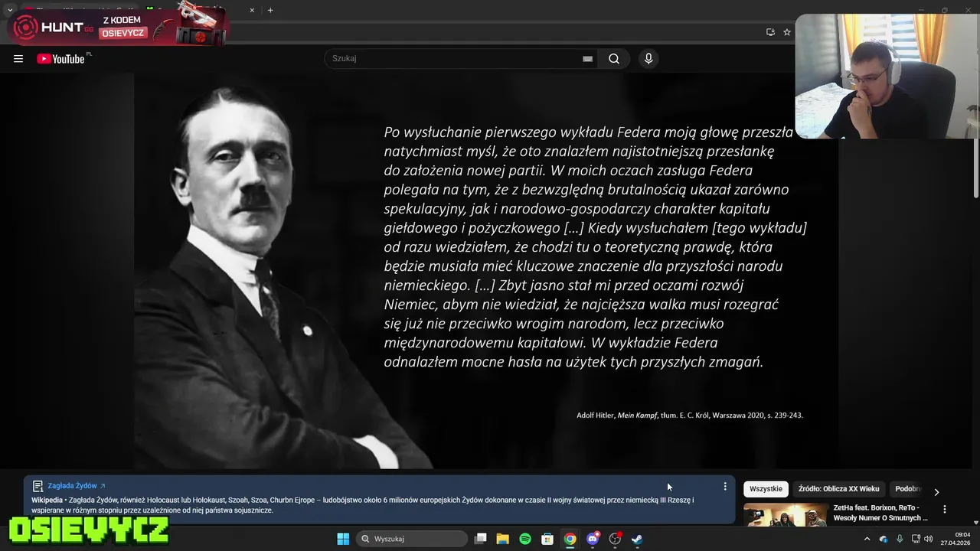Expand the hidden system tray icons chevron

click(867, 539)
